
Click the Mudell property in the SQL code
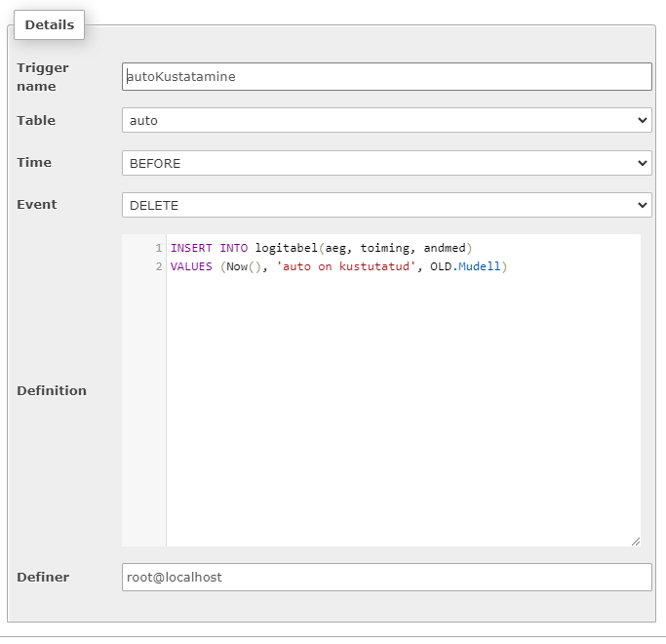[x=480, y=266]
